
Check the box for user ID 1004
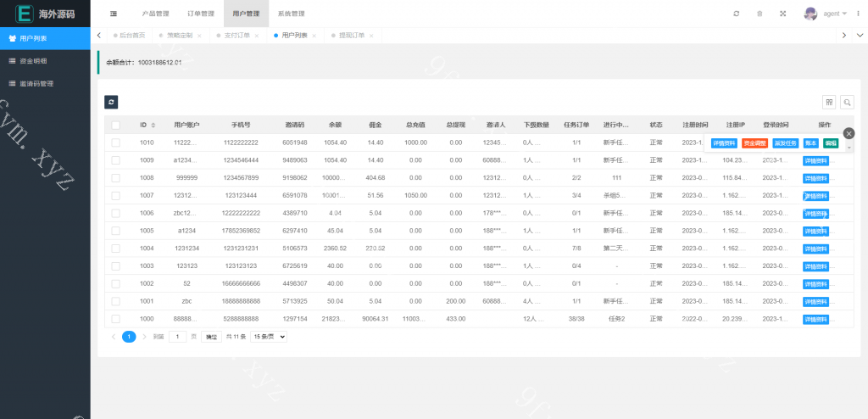115,249
